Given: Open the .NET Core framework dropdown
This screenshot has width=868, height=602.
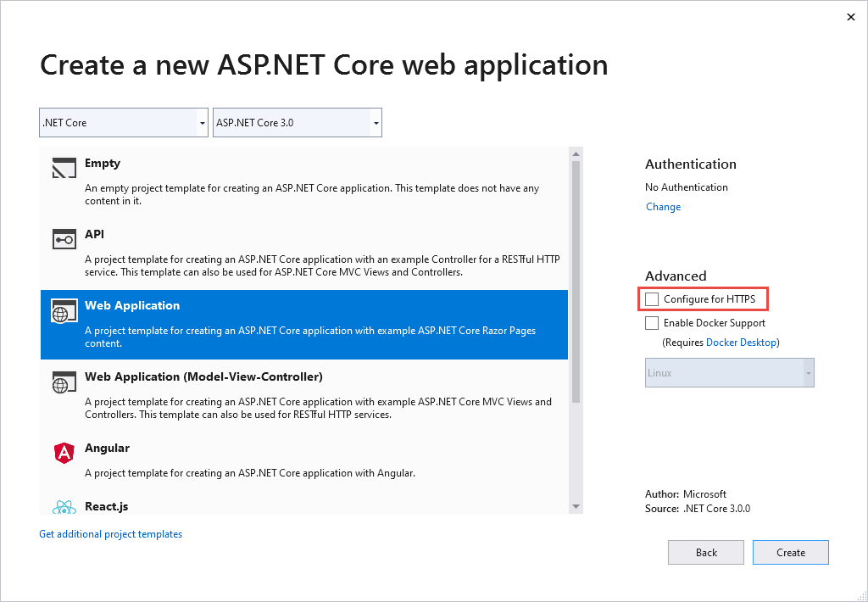Looking at the screenshot, I should (x=124, y=122).
